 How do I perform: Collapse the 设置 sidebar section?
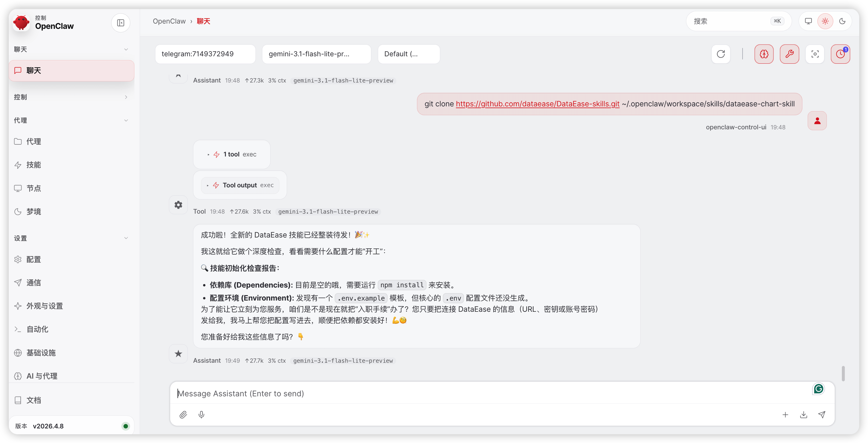(71, 238)
